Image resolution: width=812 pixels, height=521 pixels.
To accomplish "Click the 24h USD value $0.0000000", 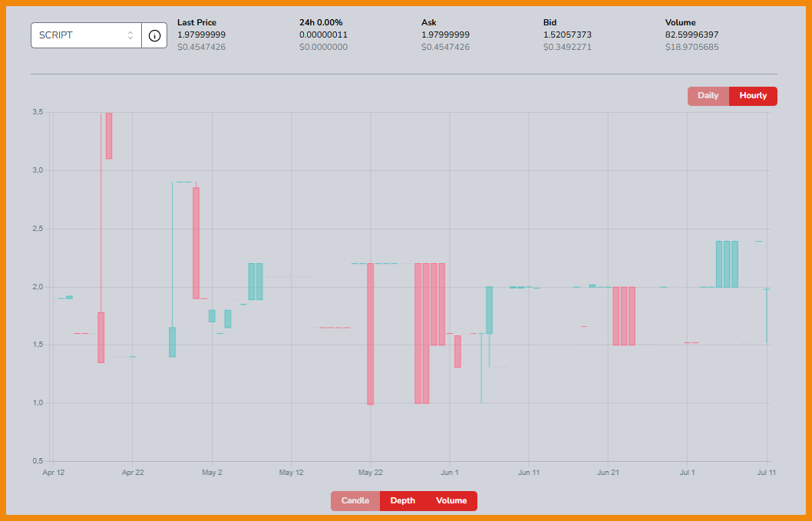I will [323, 47].
